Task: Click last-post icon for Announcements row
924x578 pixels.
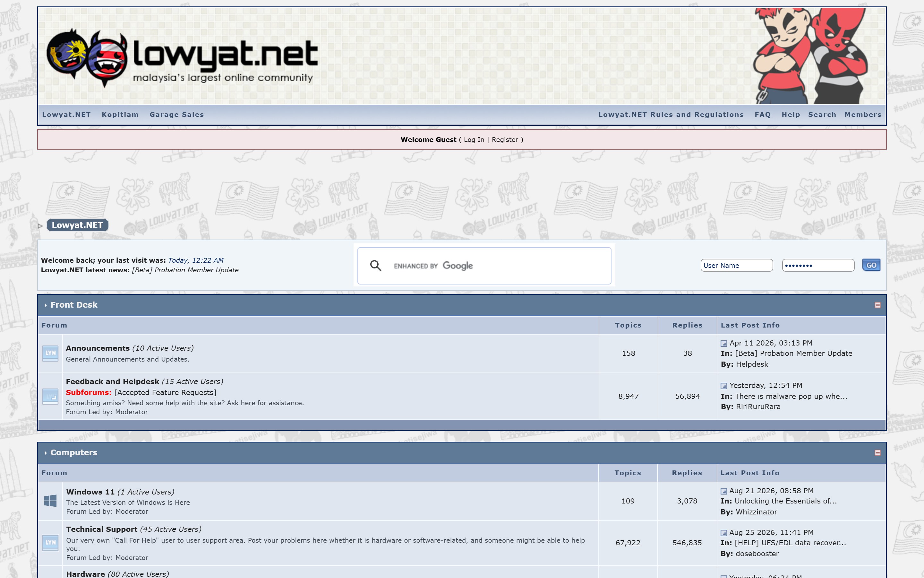Action: (x=723, y=344)
